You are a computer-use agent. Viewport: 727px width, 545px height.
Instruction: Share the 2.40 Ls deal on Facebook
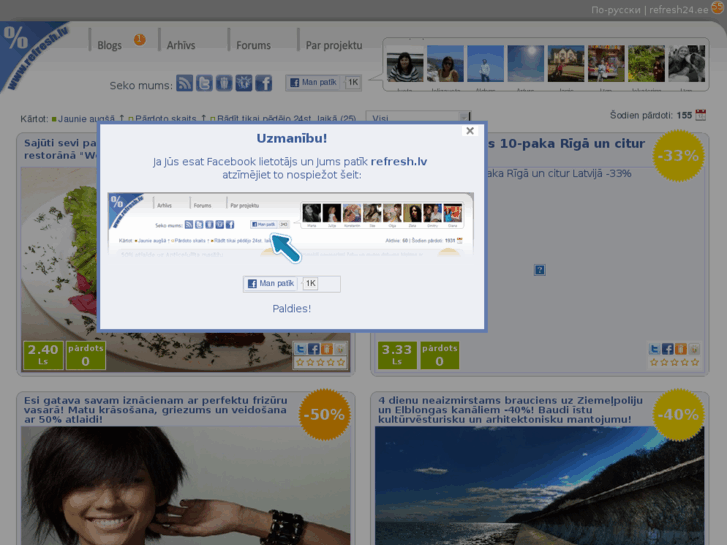click(x=314, y=349)
